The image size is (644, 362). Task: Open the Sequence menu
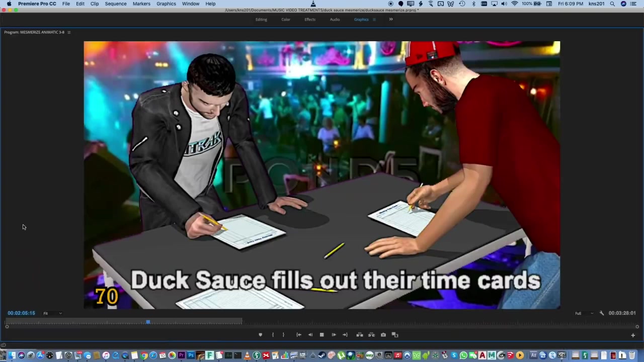point(116,4)
